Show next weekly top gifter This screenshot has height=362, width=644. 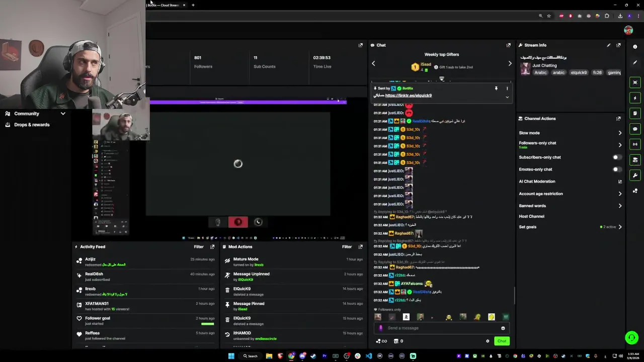[x=510, y=63]
